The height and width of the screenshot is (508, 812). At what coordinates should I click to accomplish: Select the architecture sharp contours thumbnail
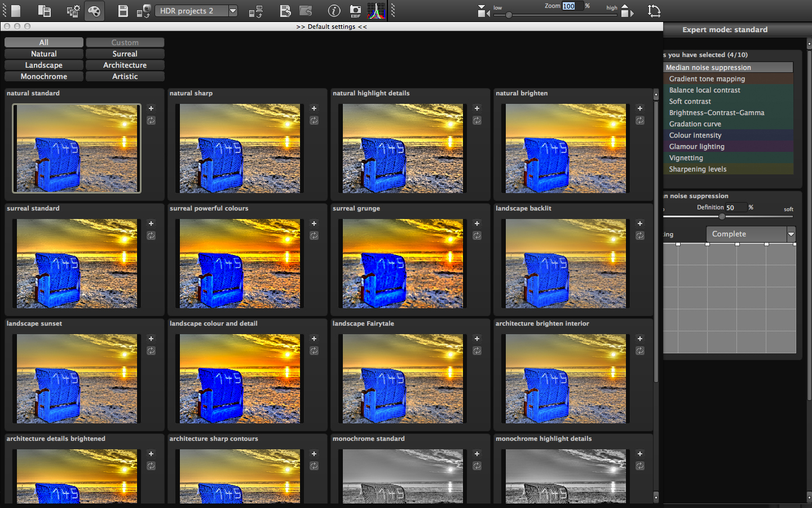pyautogui.click(x=240, y=476)
